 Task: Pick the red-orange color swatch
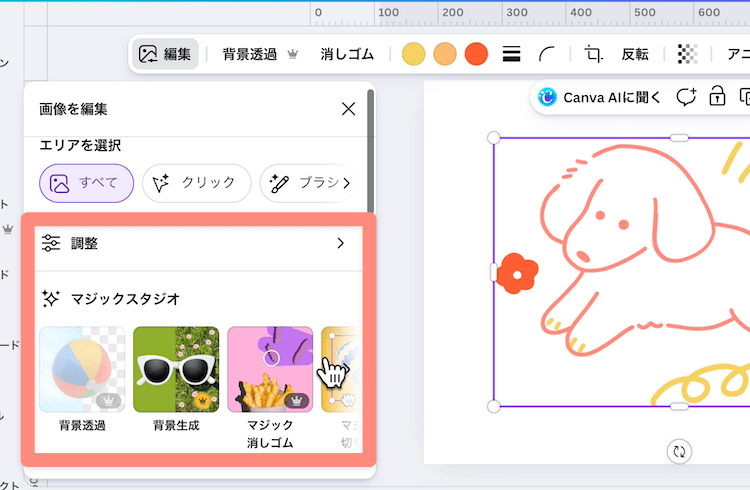(476, 54)
